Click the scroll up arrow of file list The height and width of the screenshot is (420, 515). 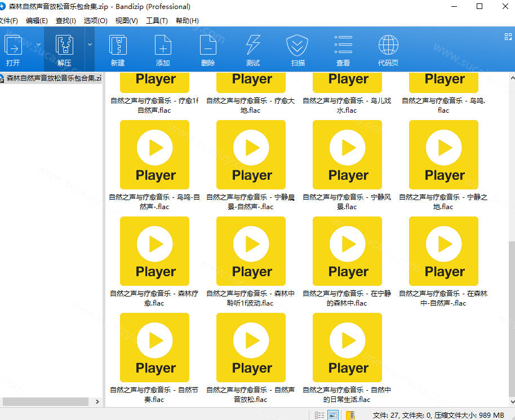(512, 78)
